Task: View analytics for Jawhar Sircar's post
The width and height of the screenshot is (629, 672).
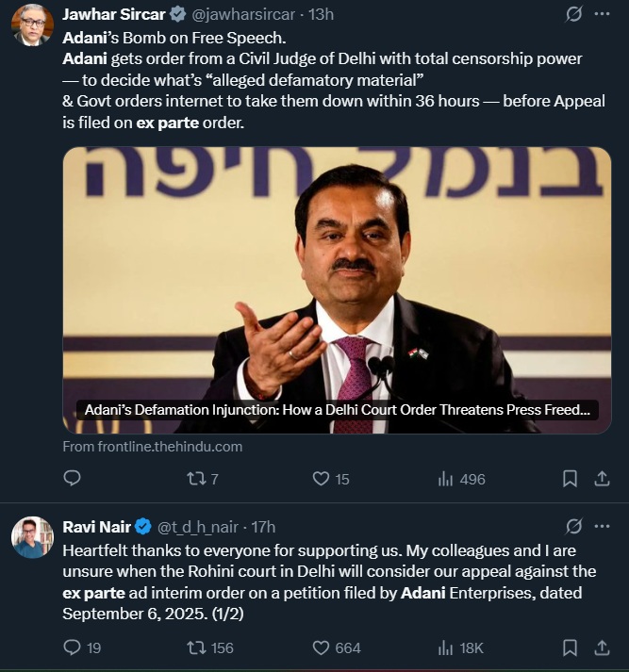Action: (x=446, y=479)
